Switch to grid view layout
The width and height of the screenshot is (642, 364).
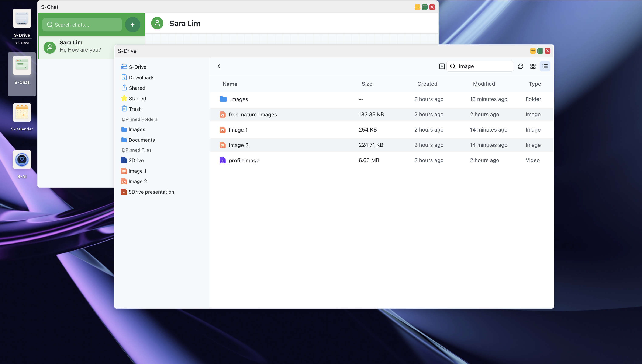pyautogui.click(x=533, y=66)
